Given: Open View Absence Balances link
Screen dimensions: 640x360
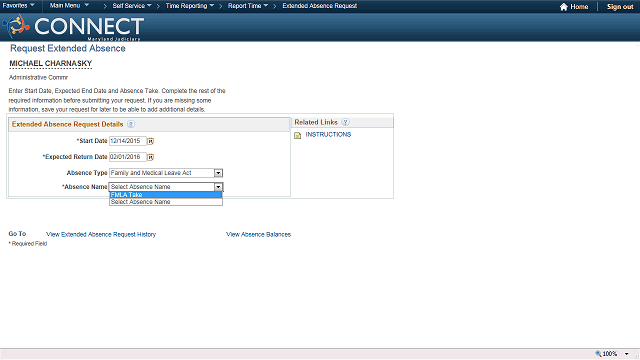Looking at the screenshot, I should 258,234.
